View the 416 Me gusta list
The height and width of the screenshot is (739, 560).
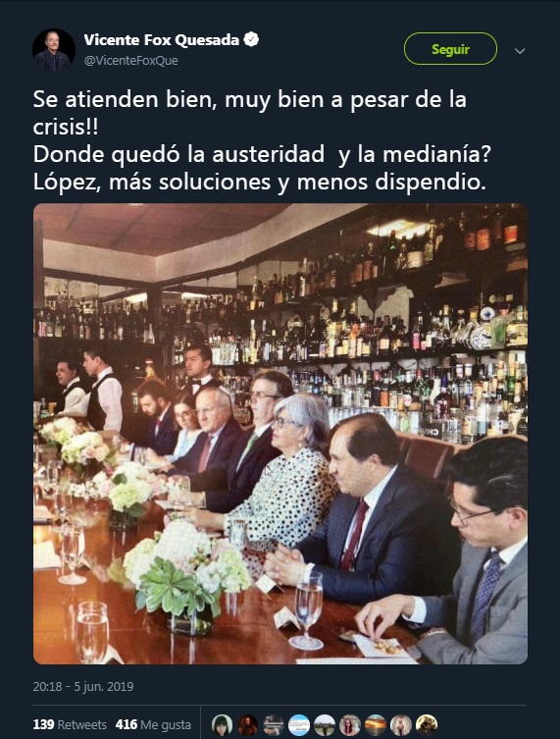(x=154, y=724)
